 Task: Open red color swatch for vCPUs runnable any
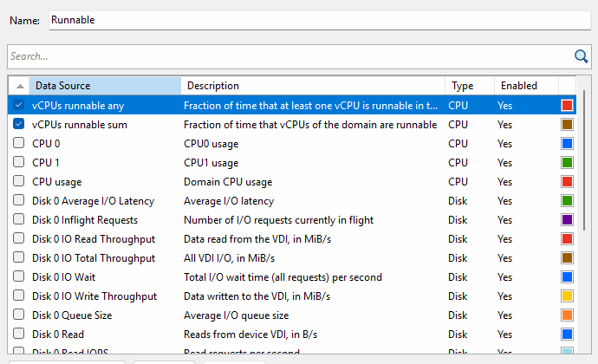567,105
